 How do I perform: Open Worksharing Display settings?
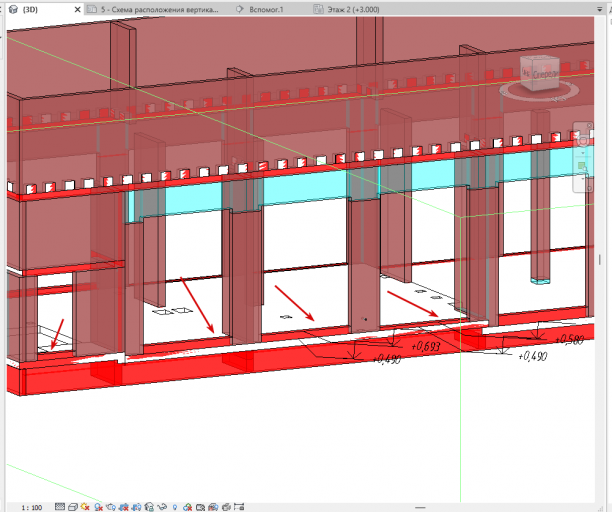[x=187, y=507]
